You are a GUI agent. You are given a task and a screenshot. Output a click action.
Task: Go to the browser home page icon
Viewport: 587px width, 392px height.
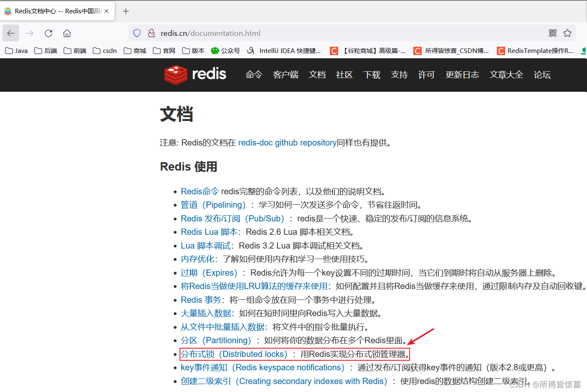pyautogui.click(x=67, y=33)
